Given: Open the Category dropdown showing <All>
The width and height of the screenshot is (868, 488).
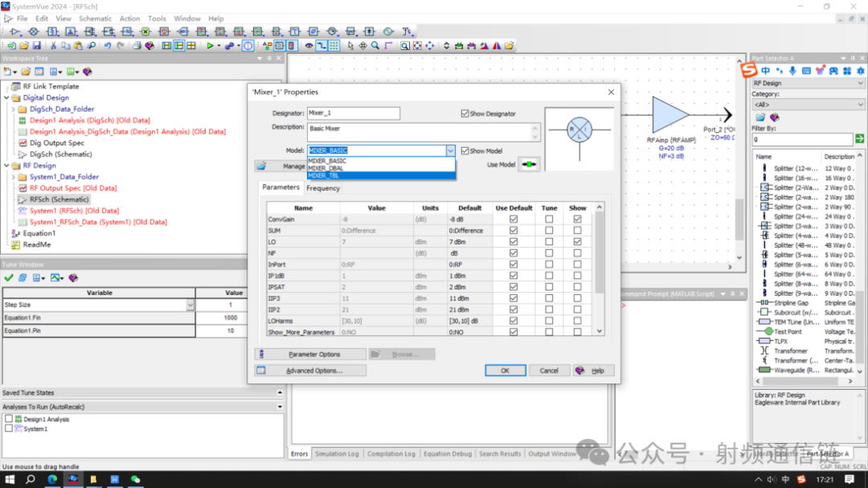Looking at the screenshot, I should (860, 105).
